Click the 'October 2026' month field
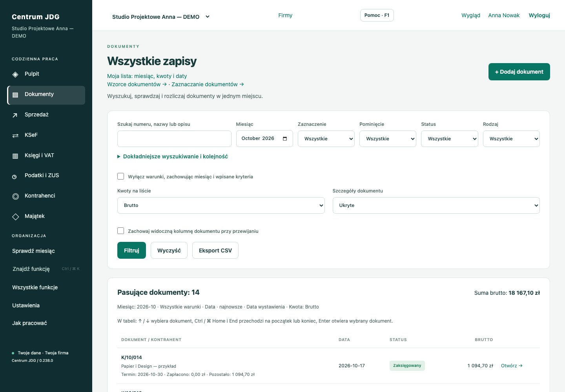Viewport: 565px width, 392px height. [264, 139]
